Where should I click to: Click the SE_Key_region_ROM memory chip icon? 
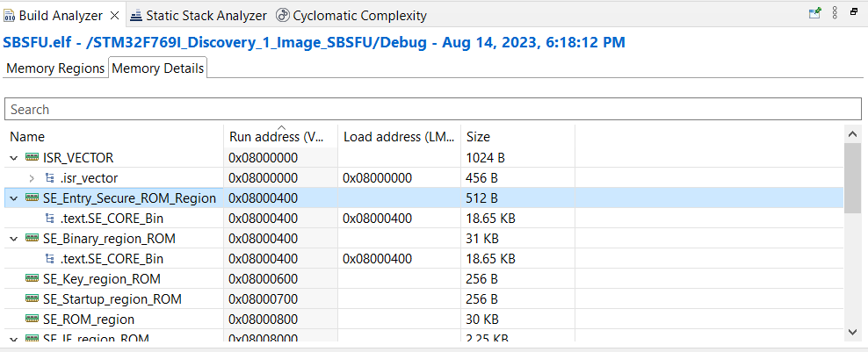(33, 279)
